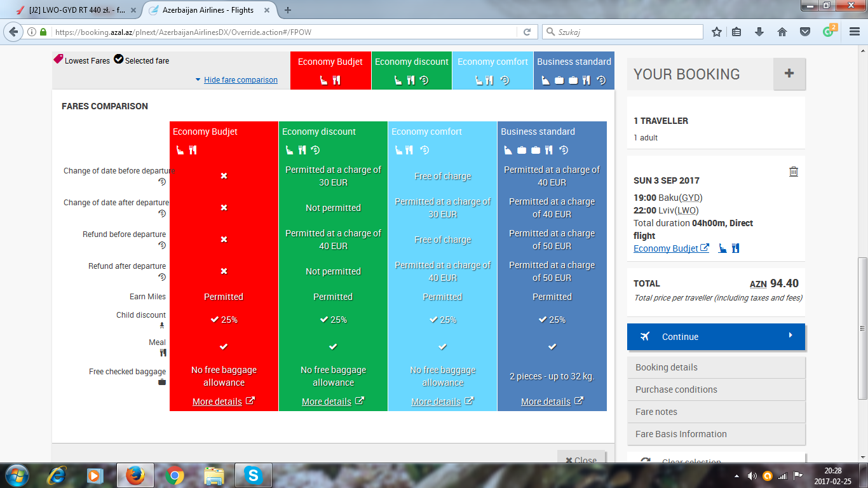
Task: Click the '1 TRAVELLER' heading
Action: click(661, 121)
